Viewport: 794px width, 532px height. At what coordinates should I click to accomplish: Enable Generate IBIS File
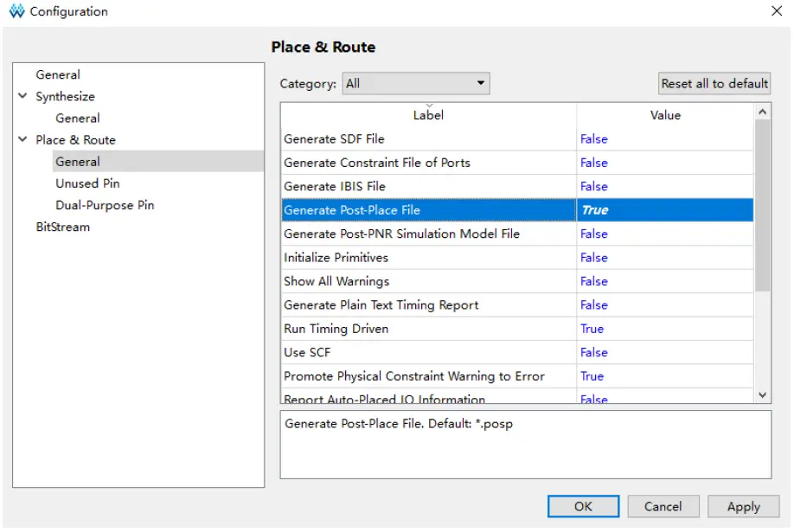tap(593, 186)
